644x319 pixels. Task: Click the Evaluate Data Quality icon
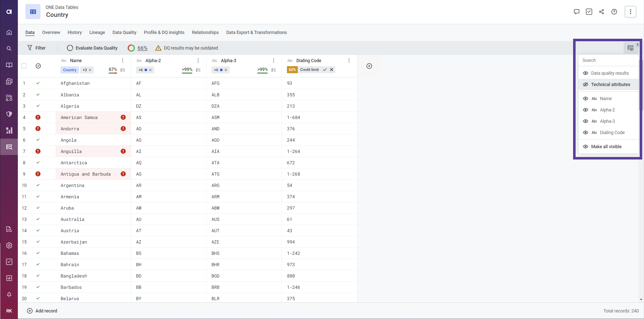(x=69, y=48)
